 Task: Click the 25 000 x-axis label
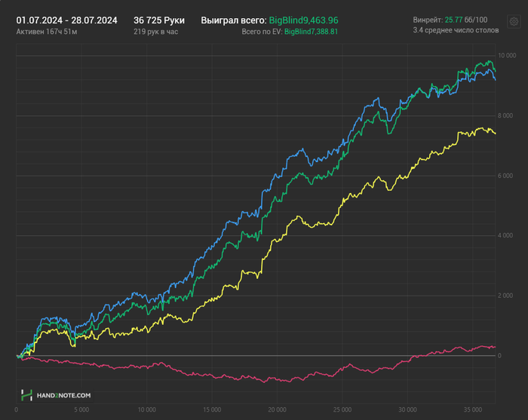click(342, 409)
